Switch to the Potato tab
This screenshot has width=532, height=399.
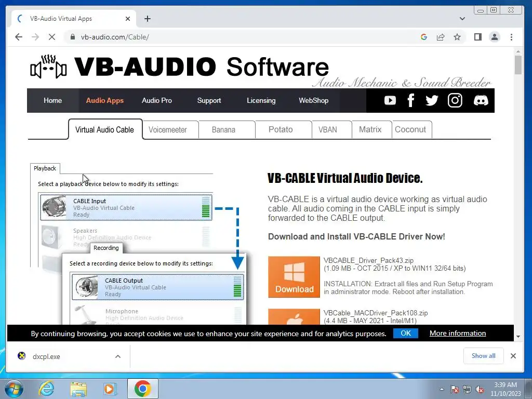281,129
